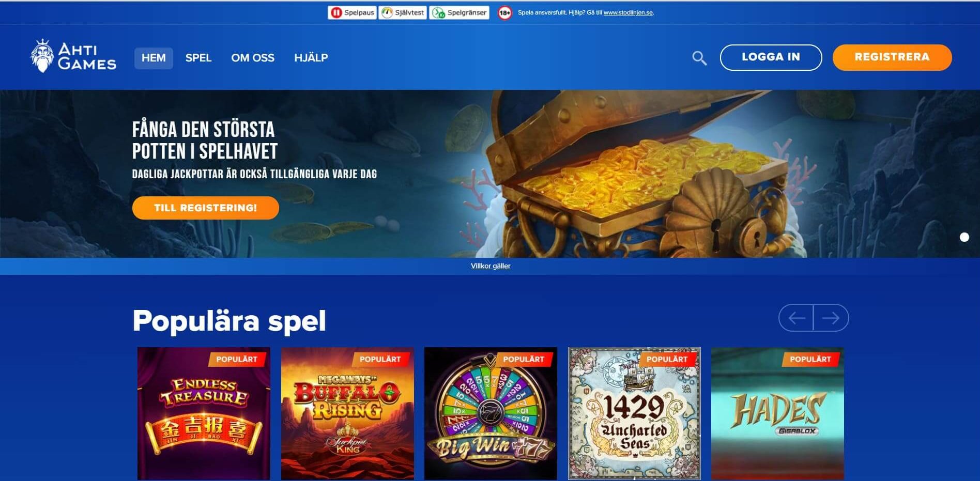The width and height of the screenshot is (980, 481).
Task: Open the OM OSS menu item
Action: [x=253, y=58]
